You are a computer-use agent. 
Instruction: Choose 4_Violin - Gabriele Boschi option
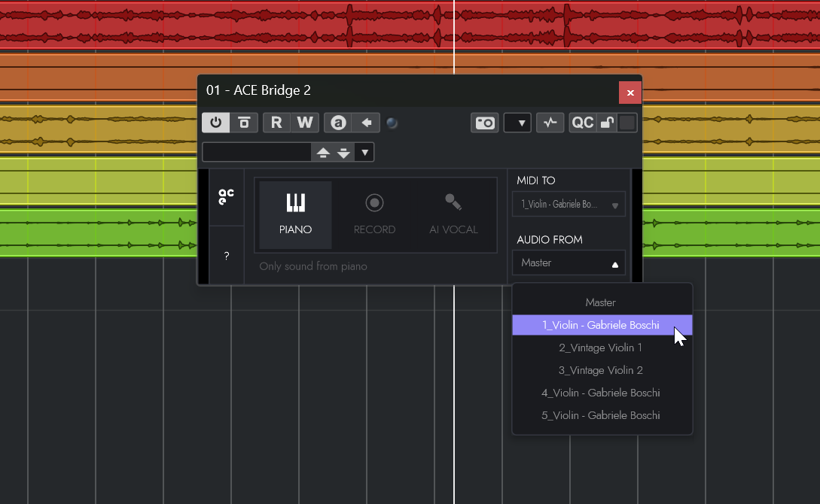click(602, 393)
